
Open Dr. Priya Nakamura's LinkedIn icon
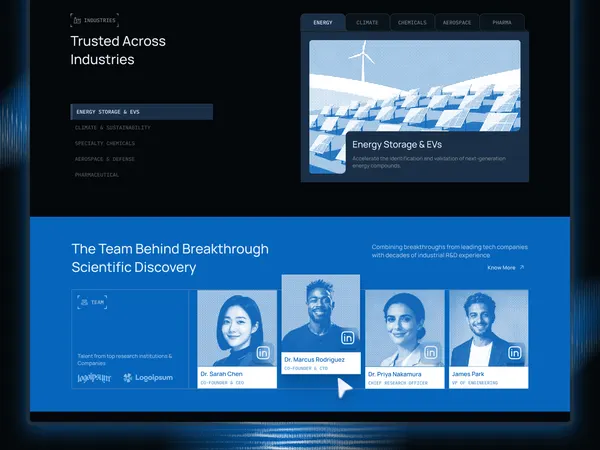tap(431, 352)
